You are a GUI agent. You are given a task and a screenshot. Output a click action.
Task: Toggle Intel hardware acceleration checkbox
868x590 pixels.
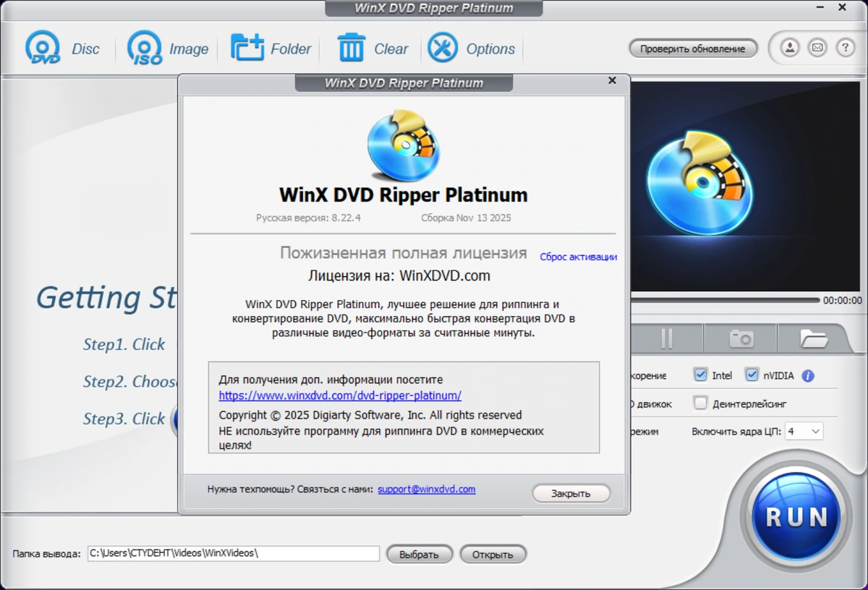pyautogui.click(x=700, y=375)
